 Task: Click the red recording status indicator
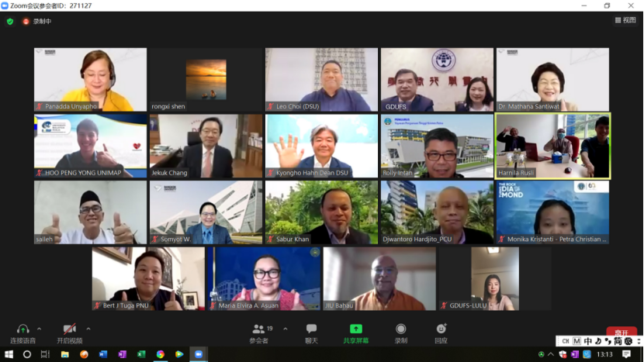coord(26,22)
